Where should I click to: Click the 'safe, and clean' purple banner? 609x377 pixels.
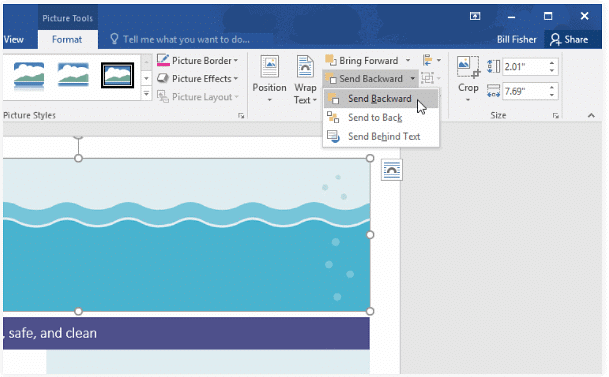click(186, 333)
